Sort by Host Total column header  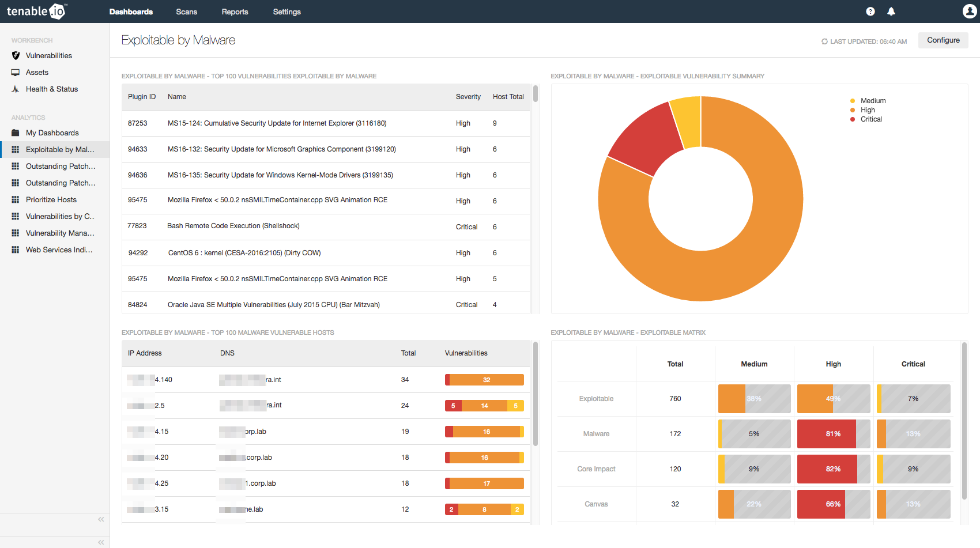[x=508, y=97]
